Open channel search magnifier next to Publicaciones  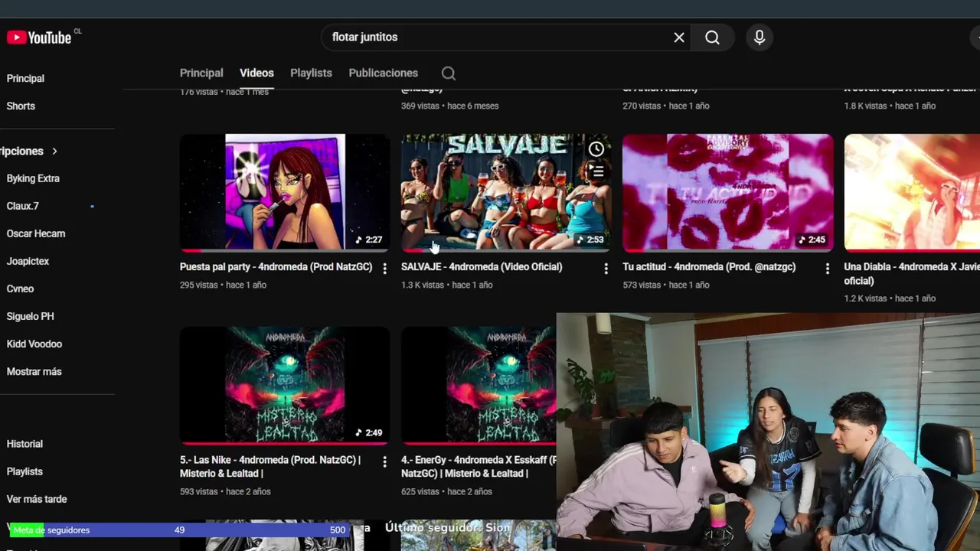coord(449,73)
